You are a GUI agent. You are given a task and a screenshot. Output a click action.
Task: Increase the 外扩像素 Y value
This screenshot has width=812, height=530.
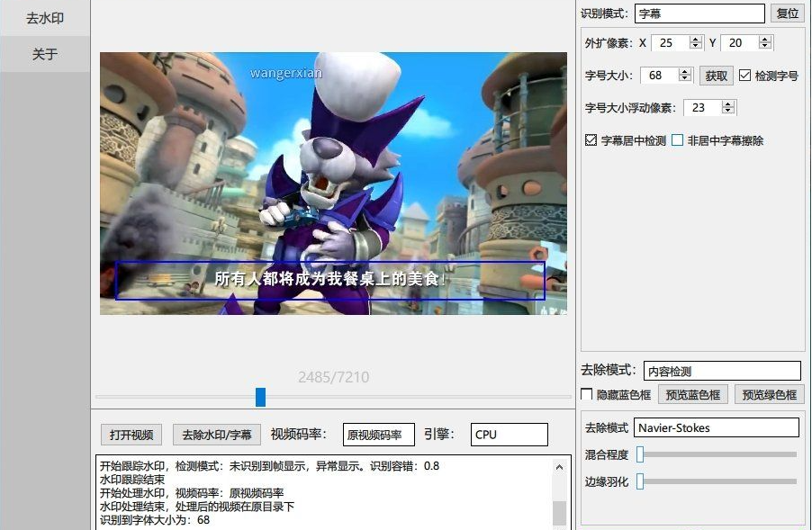(x=765, y=39)
